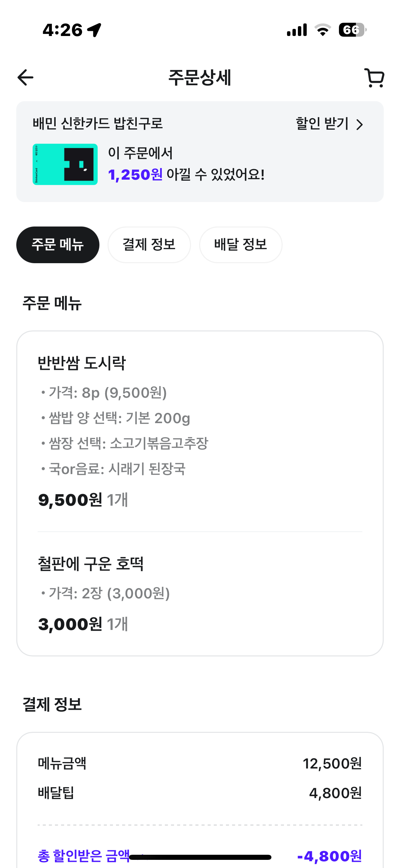Open the shopping cart icon

(374, 78)
